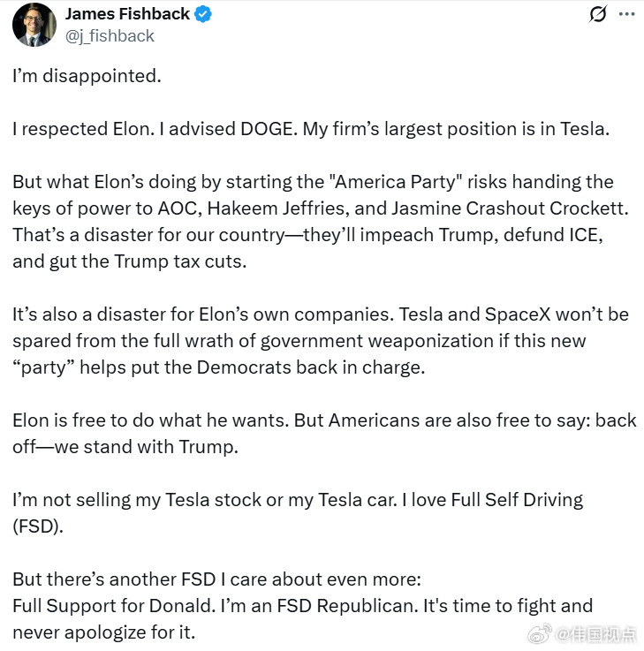The height and width of the screenshot is (651, 644).
Task: Click the "(FSD)." abbreviation text
Action: coord(38,526)
